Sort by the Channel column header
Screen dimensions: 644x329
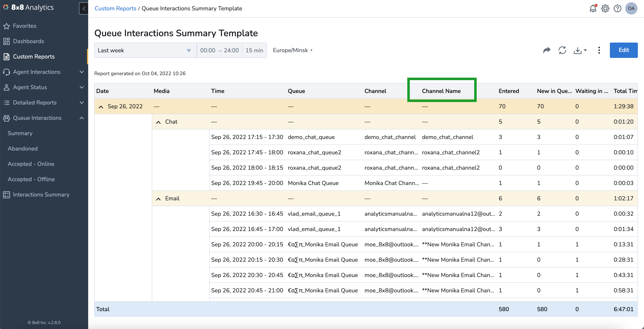(x=375, y=91)
